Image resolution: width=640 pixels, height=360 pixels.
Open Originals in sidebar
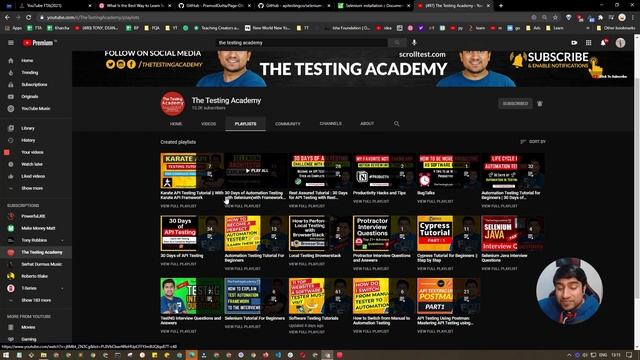pos(36,97)
